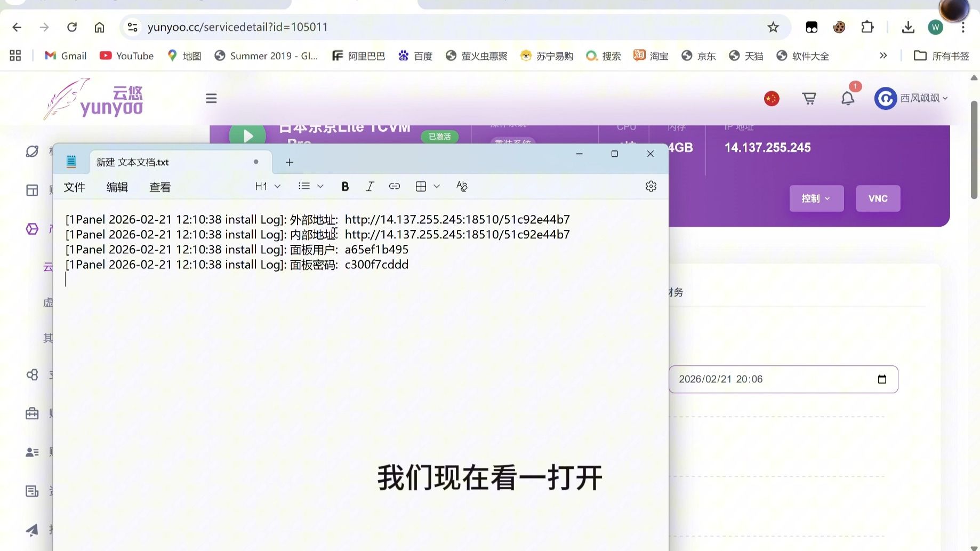Screen dimensions: 980x551
Task: Open the 编辑 menu in Notepad
Action: 117,187
